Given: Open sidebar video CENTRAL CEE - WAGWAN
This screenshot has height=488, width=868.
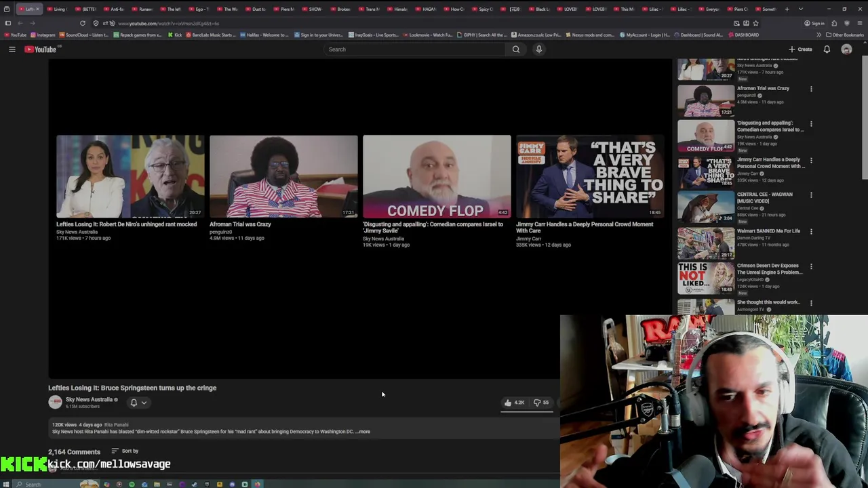Looking at the screenshot, I should pos(764,198).
